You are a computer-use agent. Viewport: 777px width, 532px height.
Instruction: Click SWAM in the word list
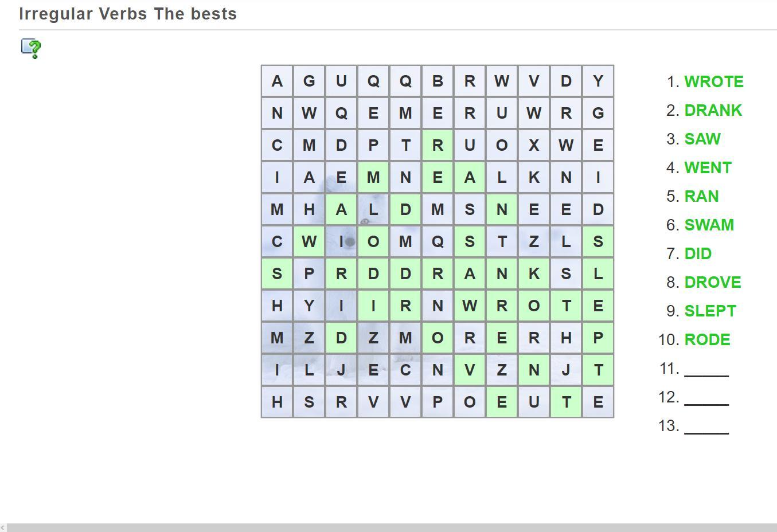point(709,225)
